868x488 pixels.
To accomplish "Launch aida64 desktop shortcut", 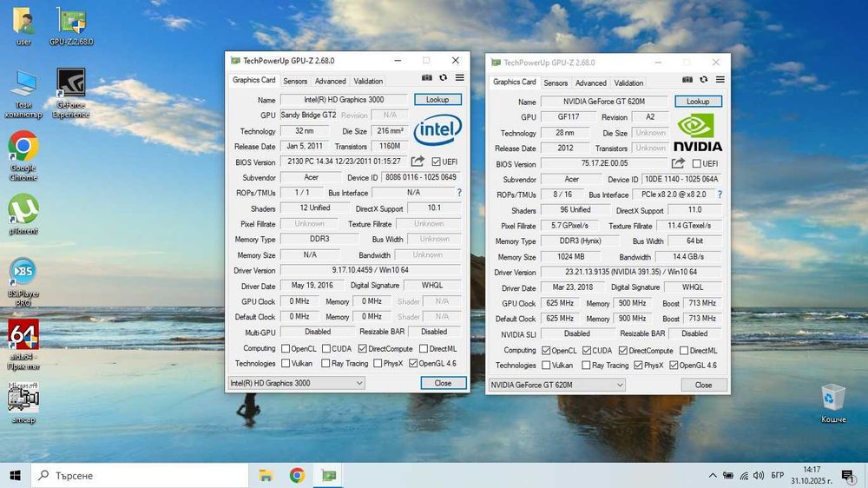I will coord(23,344).
